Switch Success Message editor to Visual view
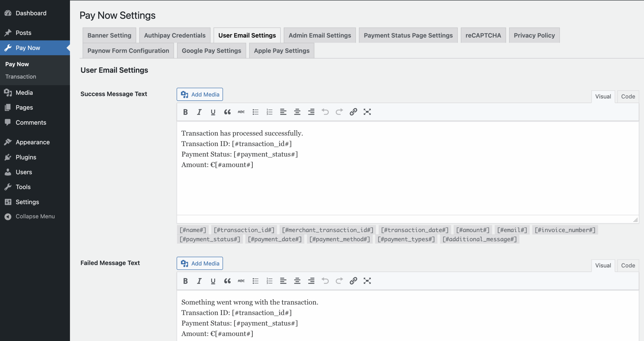The height and width of the screenshot is (341, 644). 603,97
